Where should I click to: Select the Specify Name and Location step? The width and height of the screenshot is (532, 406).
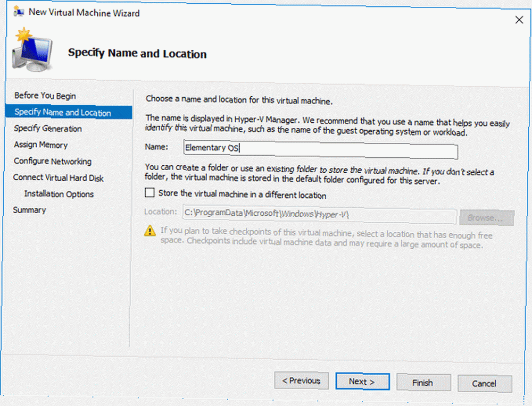(69, 112)
